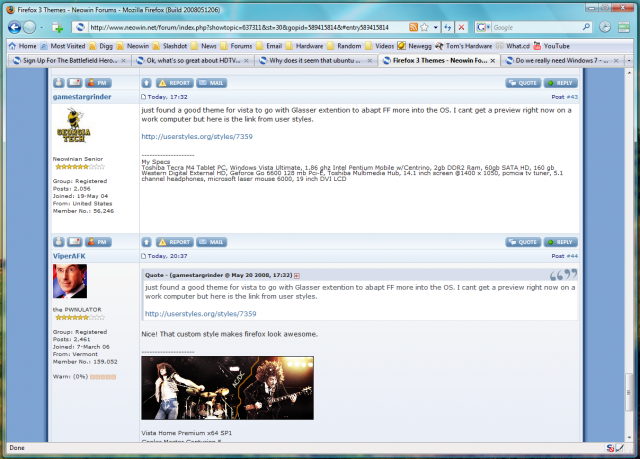Click the AC/DC signature image
Viewport: 640px width, 459px height.
(x=227, y=388)
